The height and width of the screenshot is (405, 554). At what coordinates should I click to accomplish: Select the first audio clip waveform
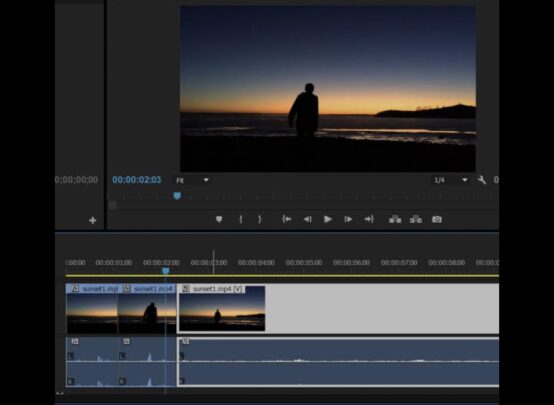point(92,362)
